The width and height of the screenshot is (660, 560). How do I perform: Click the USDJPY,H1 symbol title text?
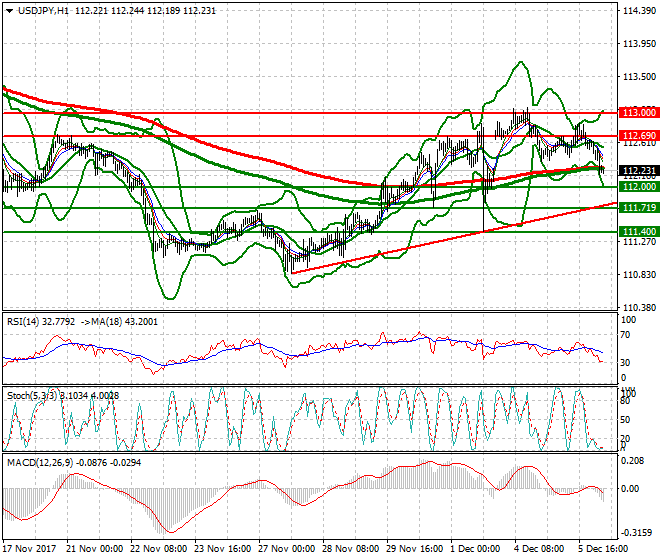coord(43,11)
